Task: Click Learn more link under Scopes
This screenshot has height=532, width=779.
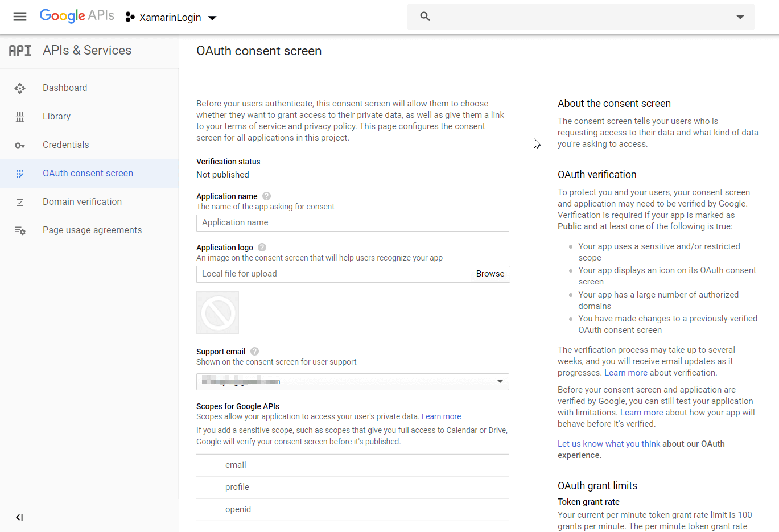Action: pos(441,416)
